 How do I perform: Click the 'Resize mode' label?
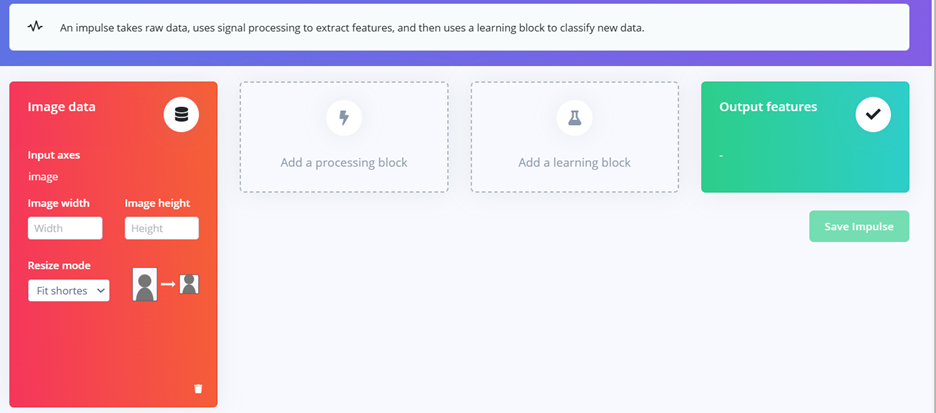(x=59, y=265)
